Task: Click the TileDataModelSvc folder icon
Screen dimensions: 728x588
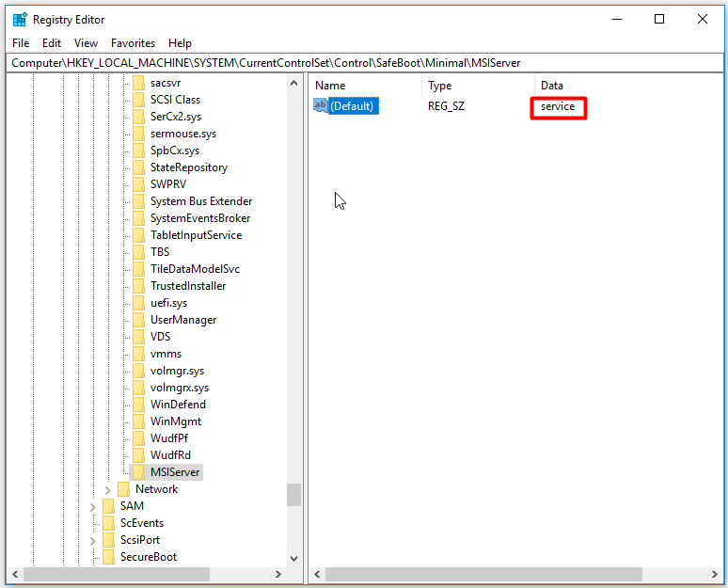Action: point(138,269)
